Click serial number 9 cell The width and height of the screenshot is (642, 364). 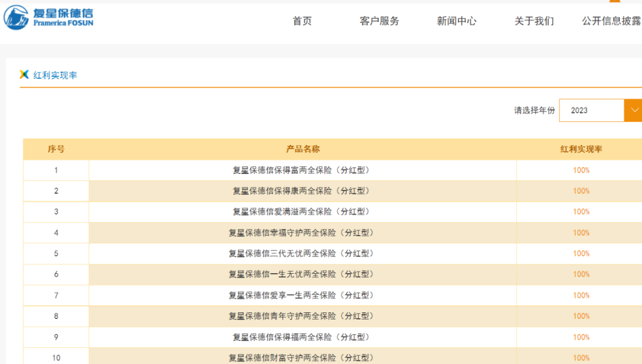pyautogui.click(x=56, y=337)
